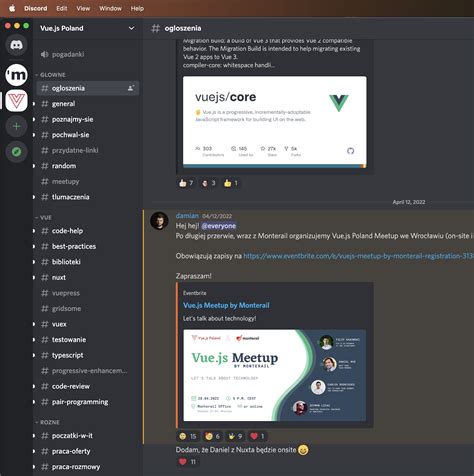Open Explore Public Servers compass icon
The width and height of the screenshot is (474, 476).
pyautogui.click(x=16, y=152)
